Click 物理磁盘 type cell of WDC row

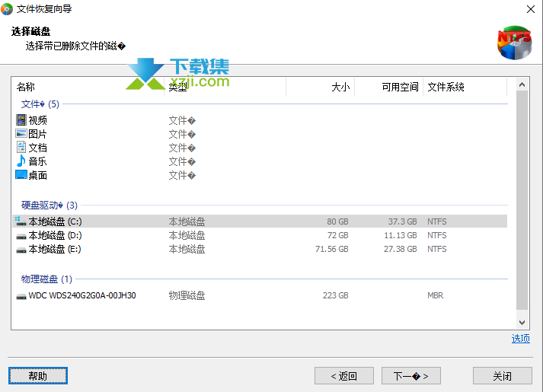coord(187,295)
